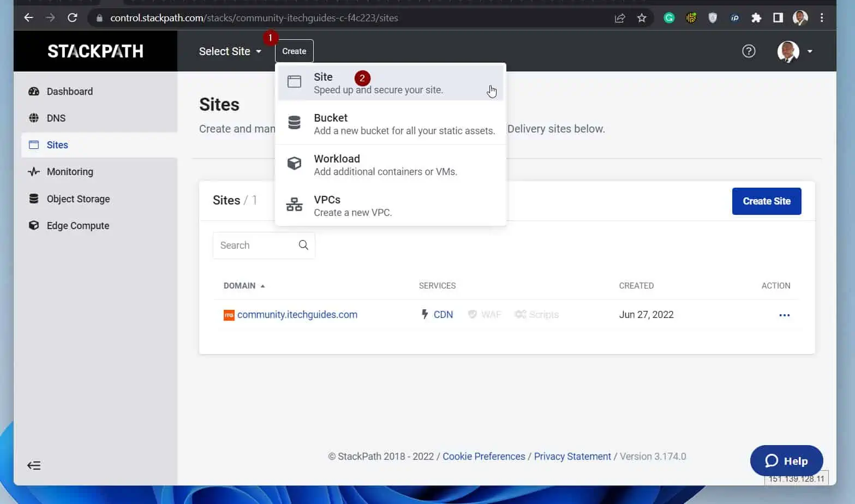Click the Create button in header
Image resolution: width=855 pixels, height=504 pixels.
tap(294, 51)
